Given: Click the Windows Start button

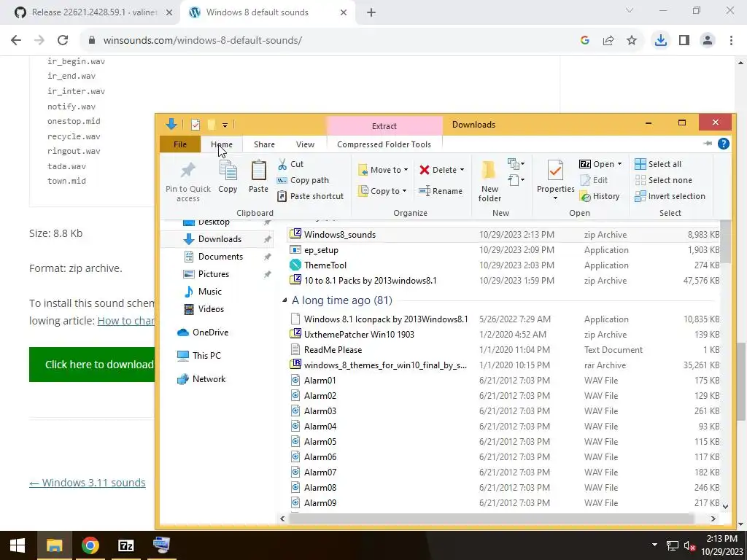Looking at the screenshot, I should click(18, 545).
